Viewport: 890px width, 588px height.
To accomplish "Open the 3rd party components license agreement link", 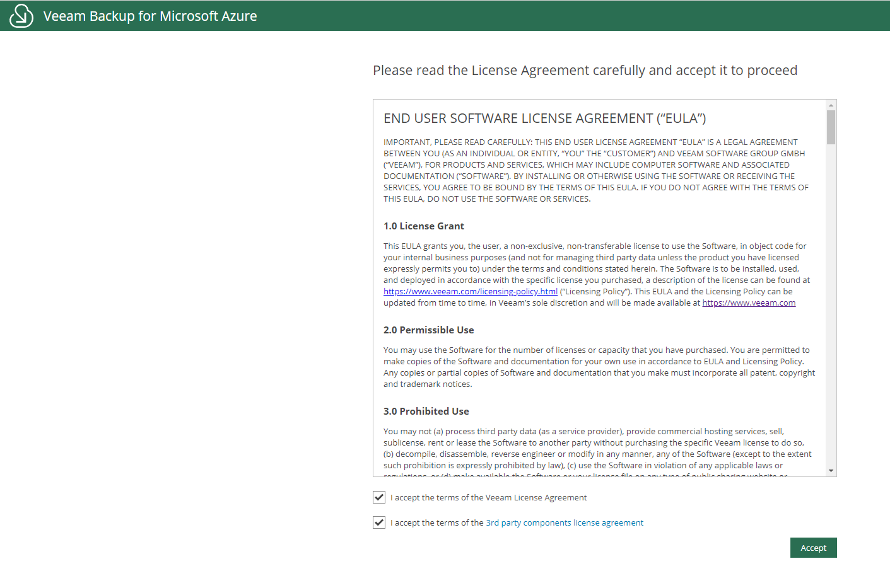I will pyautogui.click(x=565, y=522).
